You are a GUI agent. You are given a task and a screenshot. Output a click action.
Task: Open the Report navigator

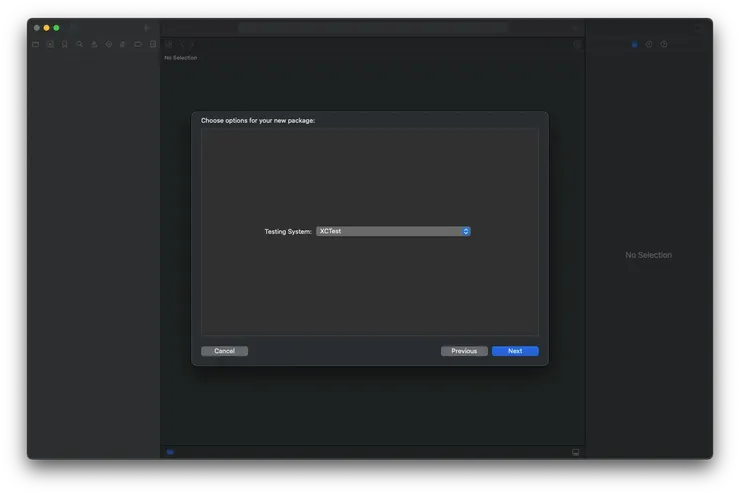click(x=152, y=44)
